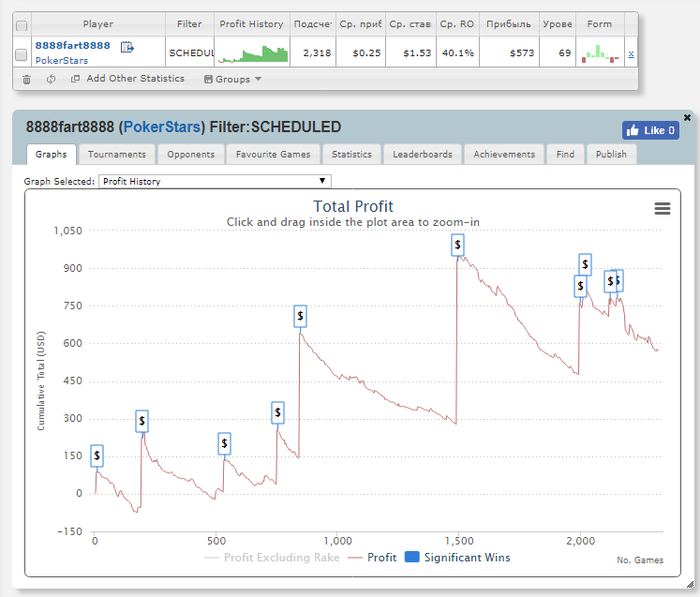This screenshot has height=597, width=700.
Task: Expand the Groups dropdown
Action: click(x=233, y=79)
